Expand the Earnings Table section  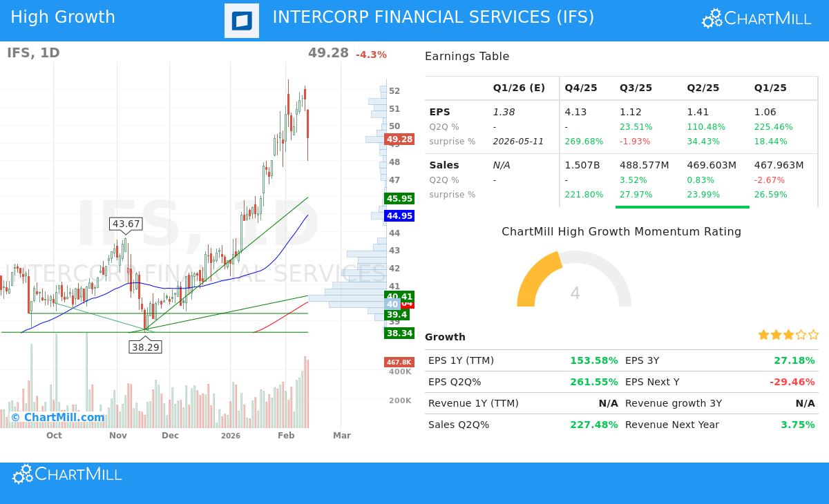click(x=468, y=56)
